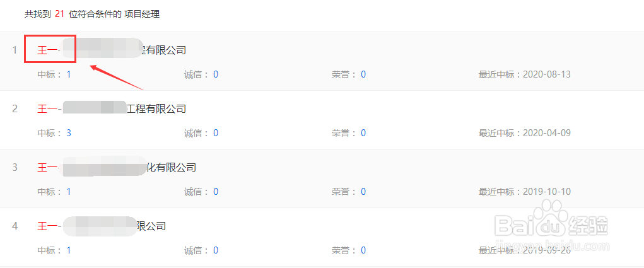Click 中标 count 1 in third result
Viewport: 644px width, 268px height.
pyautogui.click(x=69, y=192)
